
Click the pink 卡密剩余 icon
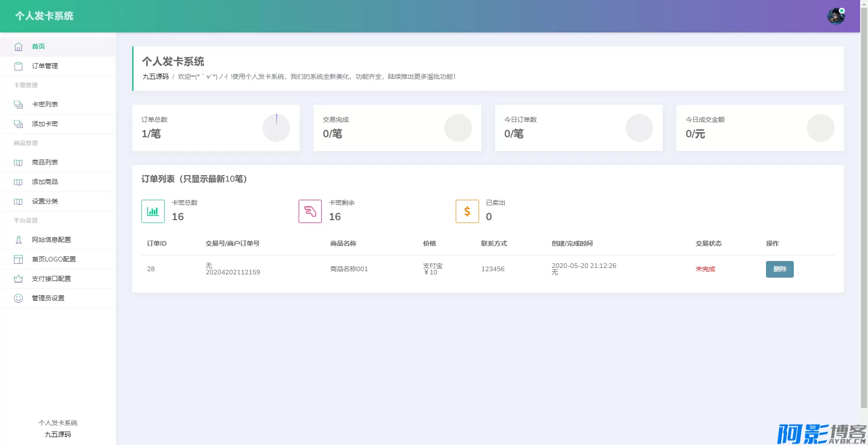pos(310,211)
